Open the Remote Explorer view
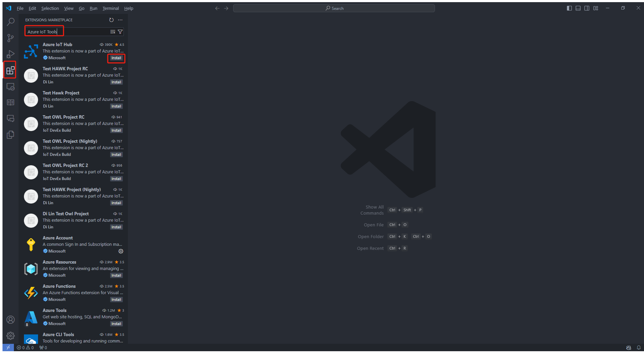 click(x=11, y=87)
